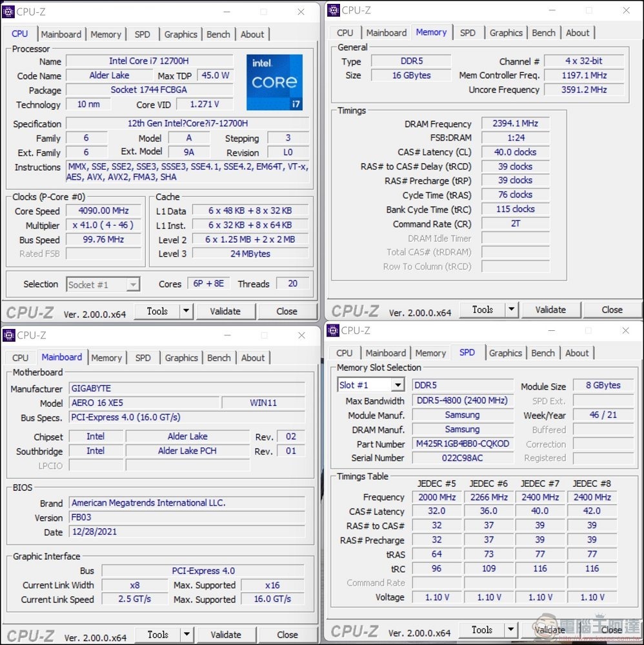The height and width of the screenshot is (645, 644).
Task: Open Tools dropdown arrow in SPD window
Action: tap(510, 630)
